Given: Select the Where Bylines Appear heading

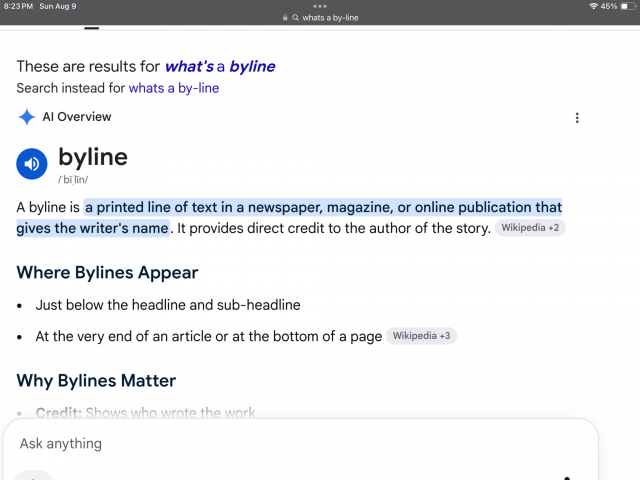Looking at the screenshot, I should pos(107,273).
